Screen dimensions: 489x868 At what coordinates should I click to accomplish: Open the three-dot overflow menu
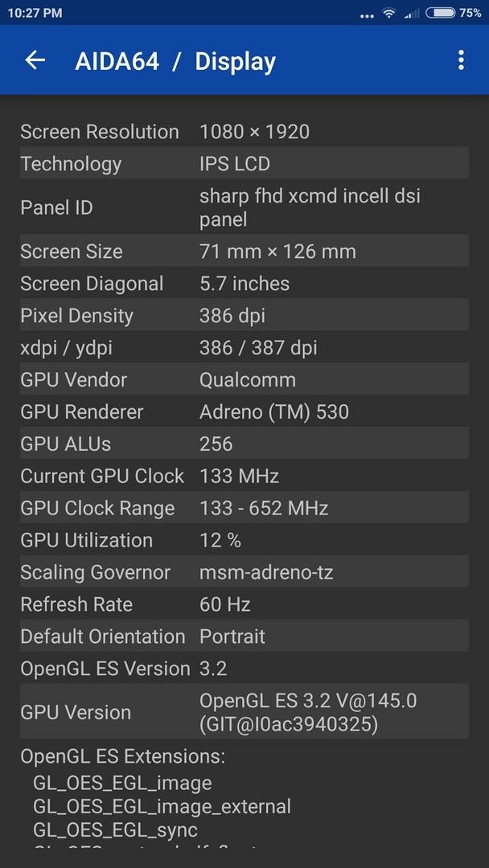pyautogui.click(x=461, y=60)
